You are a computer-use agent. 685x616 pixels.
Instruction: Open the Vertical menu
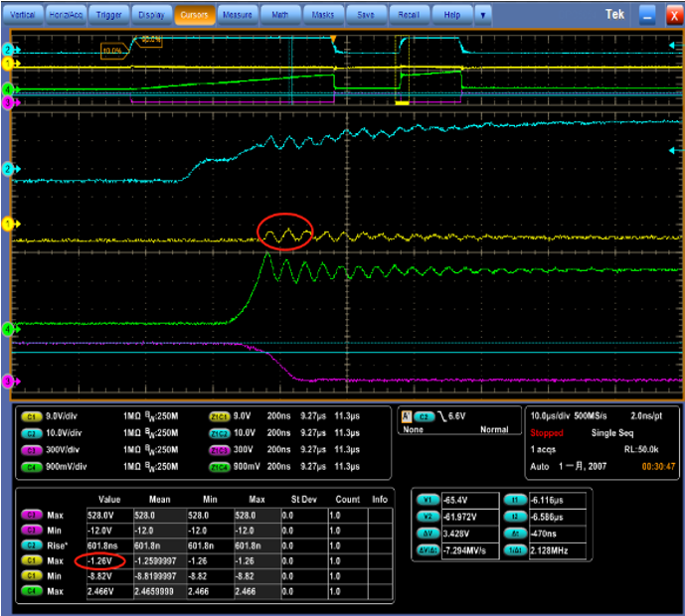point(23,15)
